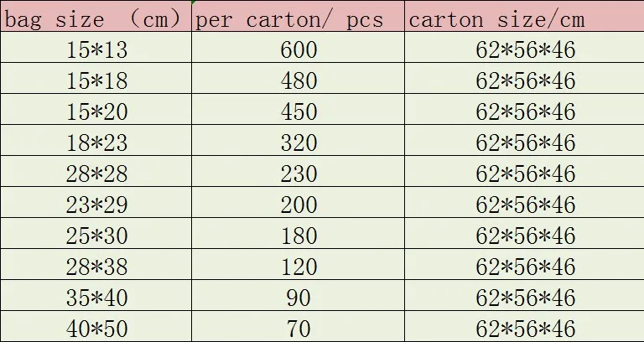Image resolution: width=644 pixels, height=342 pixels.
Task: Click the 600 pieces per carton cell
Action: (x=299, y=50)
